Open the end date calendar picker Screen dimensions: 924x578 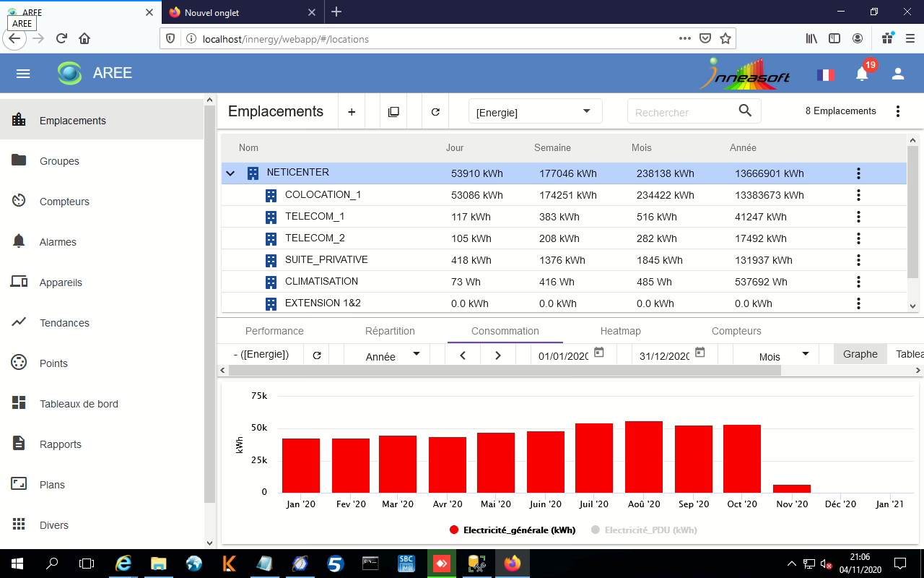click(x=700, y=353)
